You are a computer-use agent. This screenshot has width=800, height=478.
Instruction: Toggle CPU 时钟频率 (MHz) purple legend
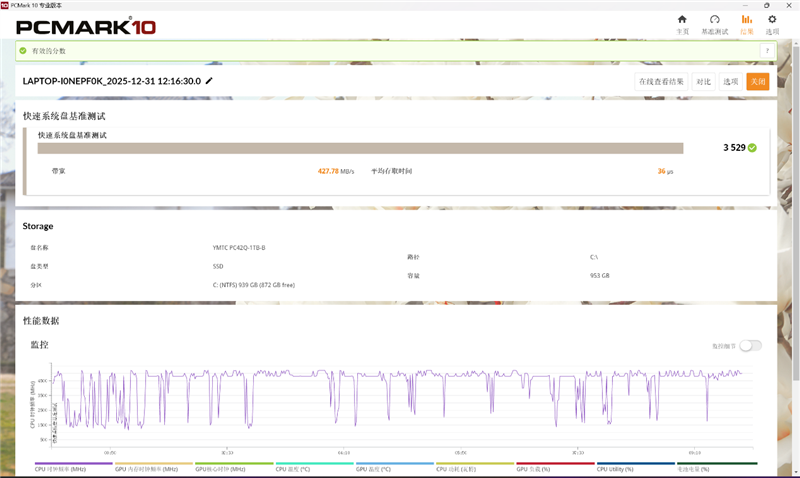pos(73,467)
